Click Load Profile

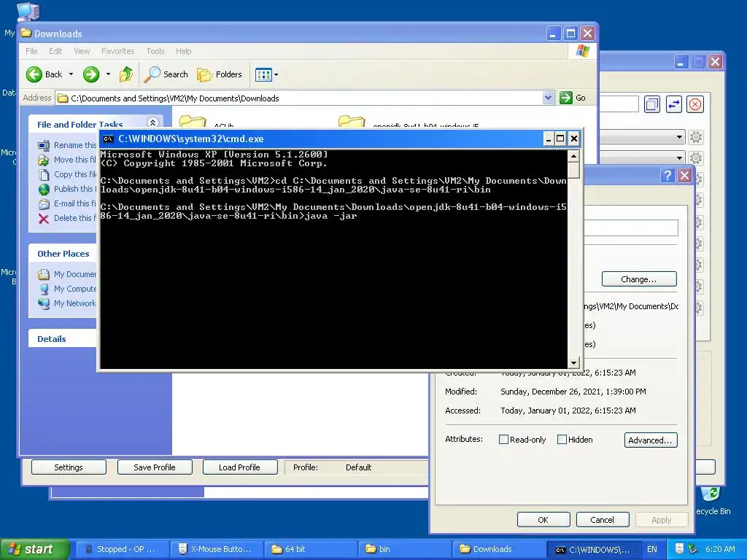[239, 467]
